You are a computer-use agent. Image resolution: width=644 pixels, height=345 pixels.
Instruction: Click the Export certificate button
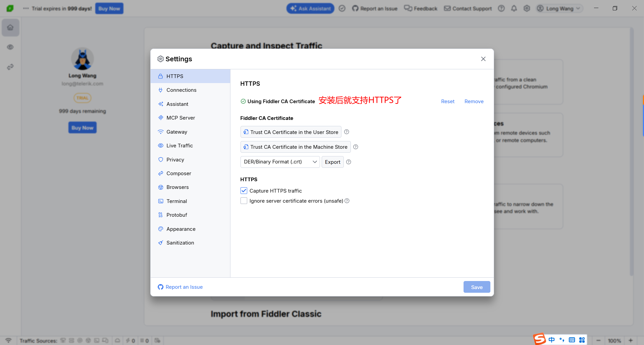332,162
